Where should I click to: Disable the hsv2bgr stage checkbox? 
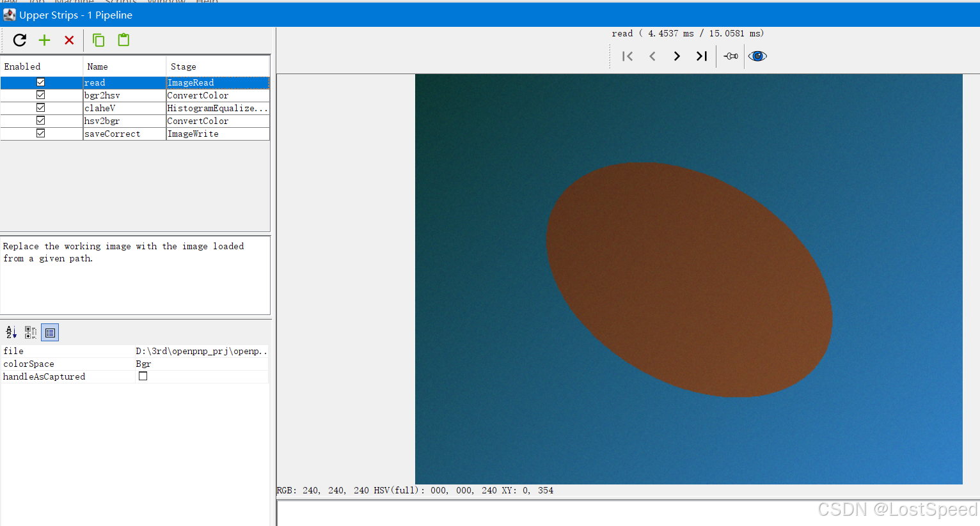41,121
